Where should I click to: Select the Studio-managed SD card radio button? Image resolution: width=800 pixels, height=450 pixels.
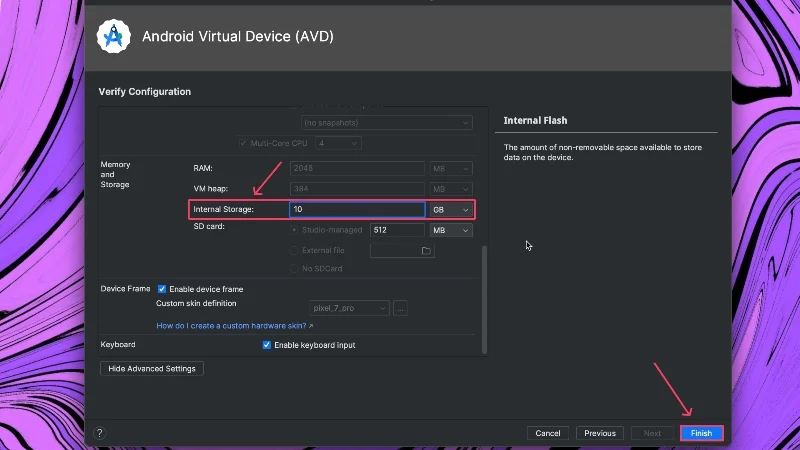click(x=294, y=230)
